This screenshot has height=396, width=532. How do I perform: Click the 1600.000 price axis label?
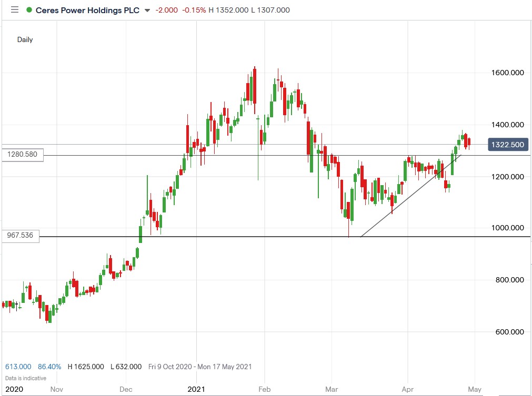pyautogui.click(x=508, y=73)
